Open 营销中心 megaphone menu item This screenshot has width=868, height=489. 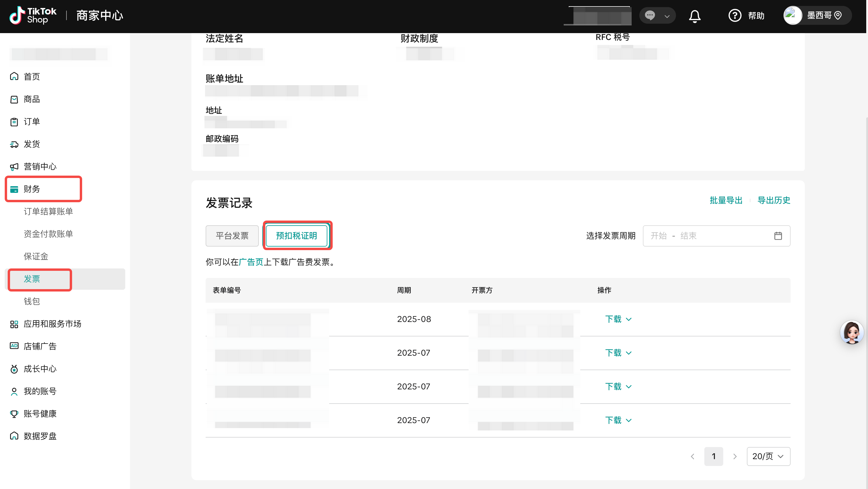(x=40, y=167)
